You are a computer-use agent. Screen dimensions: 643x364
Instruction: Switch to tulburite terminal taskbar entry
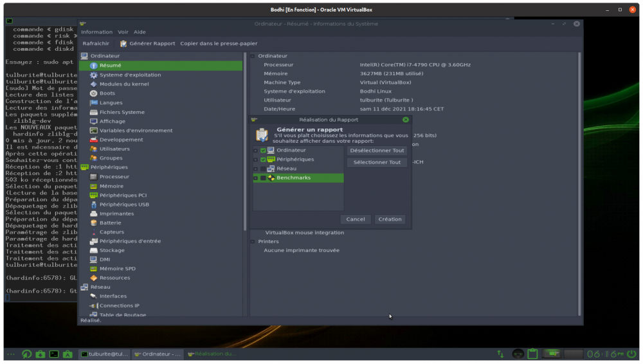(x=105, y=354)
